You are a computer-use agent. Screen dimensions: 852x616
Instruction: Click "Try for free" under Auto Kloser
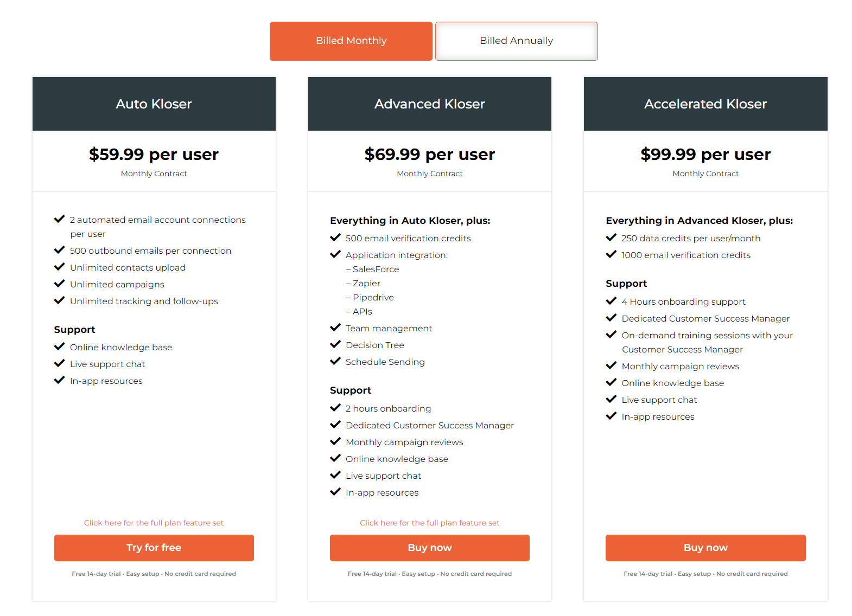(x=154, y=548)
